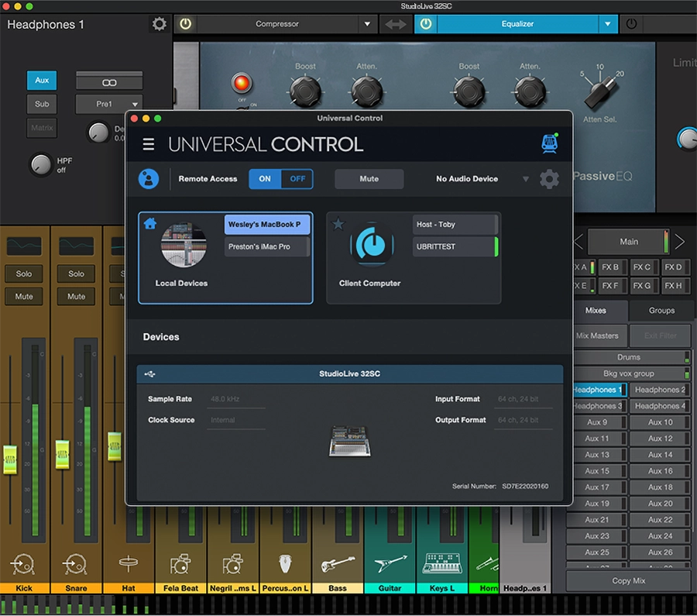This screenshot has height=616, width=697.
Task: Open Universal Control settings gear
Action: pos(549,179)
